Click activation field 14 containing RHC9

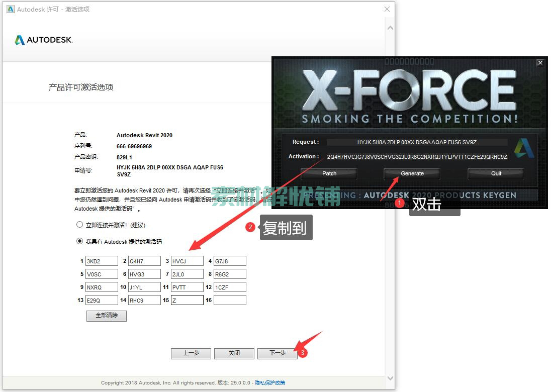pos(144,300)
